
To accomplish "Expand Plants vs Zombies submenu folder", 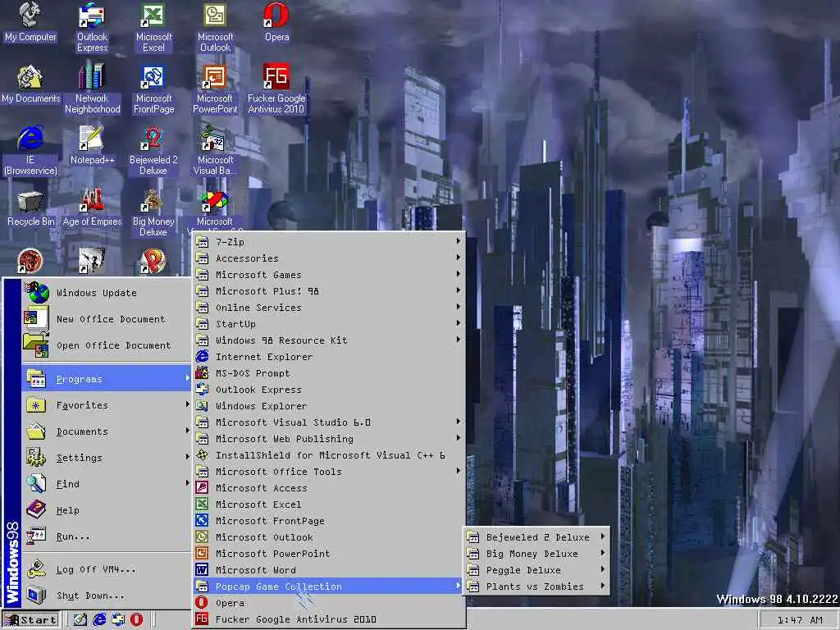I will (536, 587).
